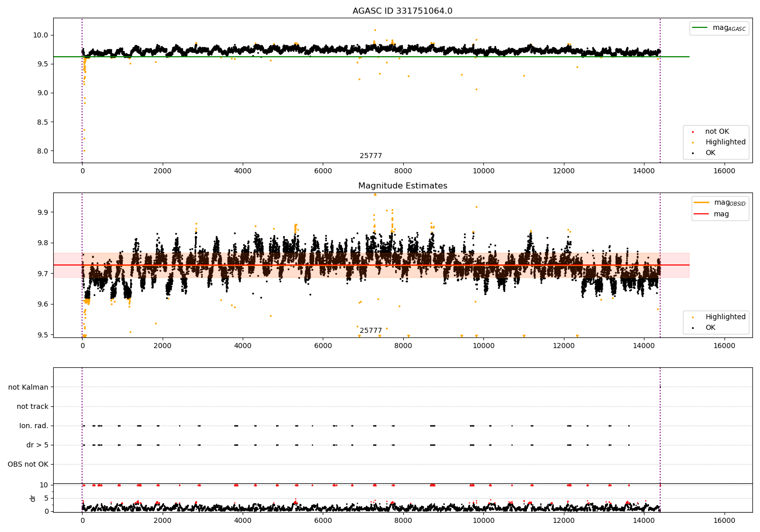Viewport: 760px width, 532px height.
Task: Click the '25777' label in Magnitude Estimates plot
Action: (x=371, y=331)
